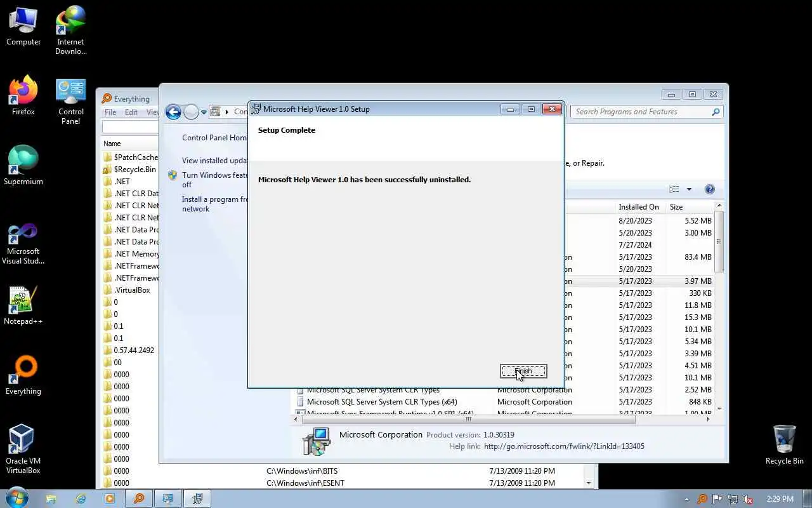Open recent pages dropdown next to Forward arrow
812x508 pixels.
pyautogui.click(x=204, y=112)
